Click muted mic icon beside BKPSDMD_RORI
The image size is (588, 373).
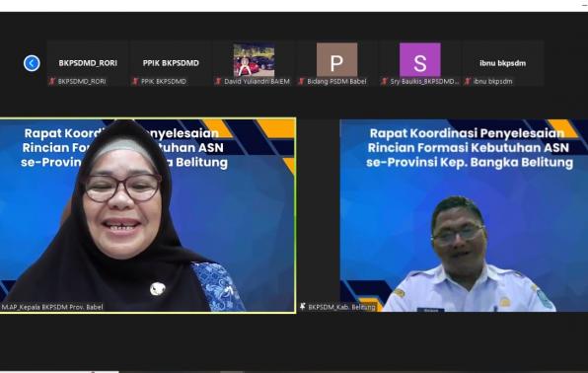click(52, 81)
